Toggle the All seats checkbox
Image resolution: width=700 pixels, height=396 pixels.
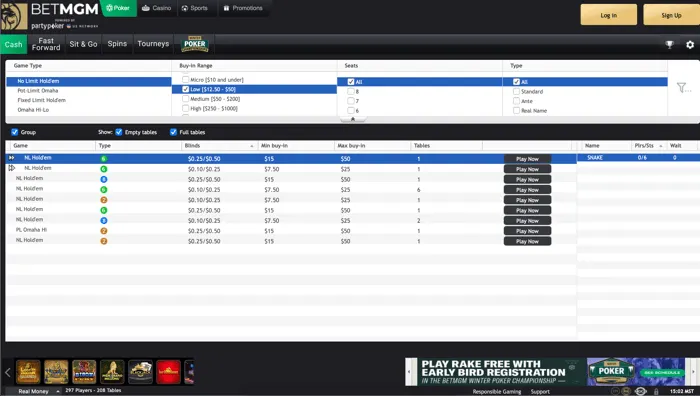coord(351,82)
